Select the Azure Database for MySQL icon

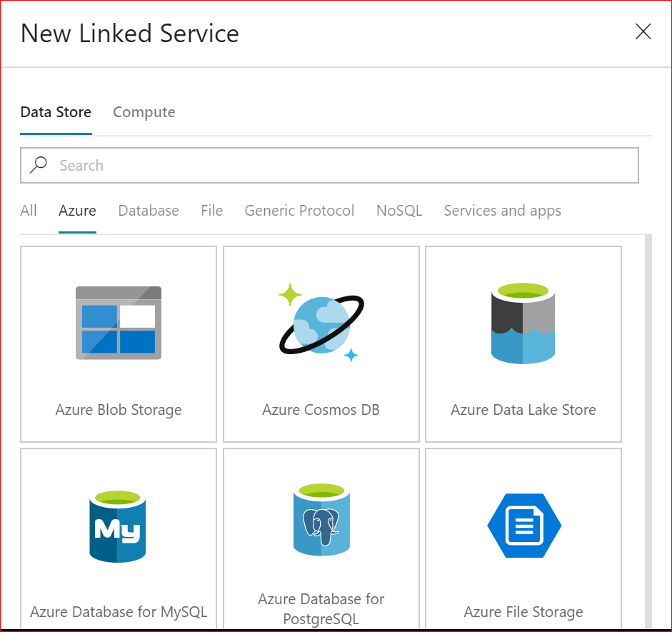(x=117, y=526)
